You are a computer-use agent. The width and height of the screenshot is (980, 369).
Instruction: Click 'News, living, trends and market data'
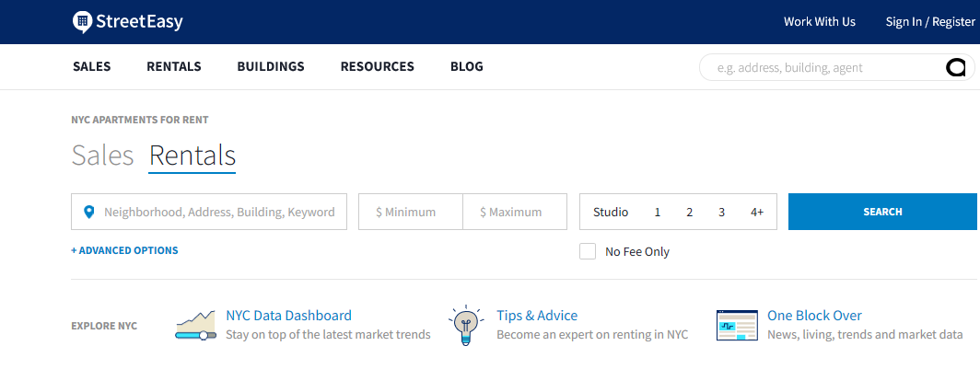pyautogui.click(x=865, y=335)
